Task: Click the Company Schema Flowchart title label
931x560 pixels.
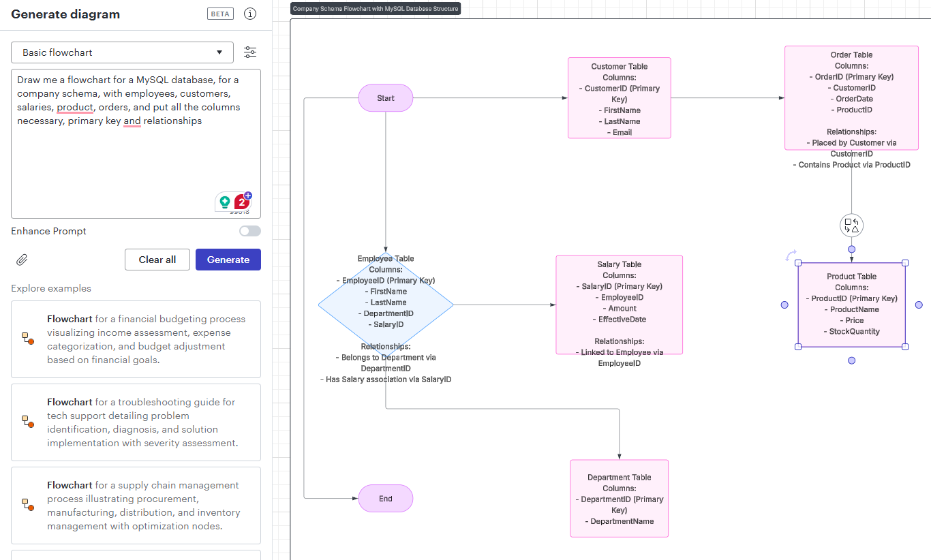Action: click(x=376, y=9)
